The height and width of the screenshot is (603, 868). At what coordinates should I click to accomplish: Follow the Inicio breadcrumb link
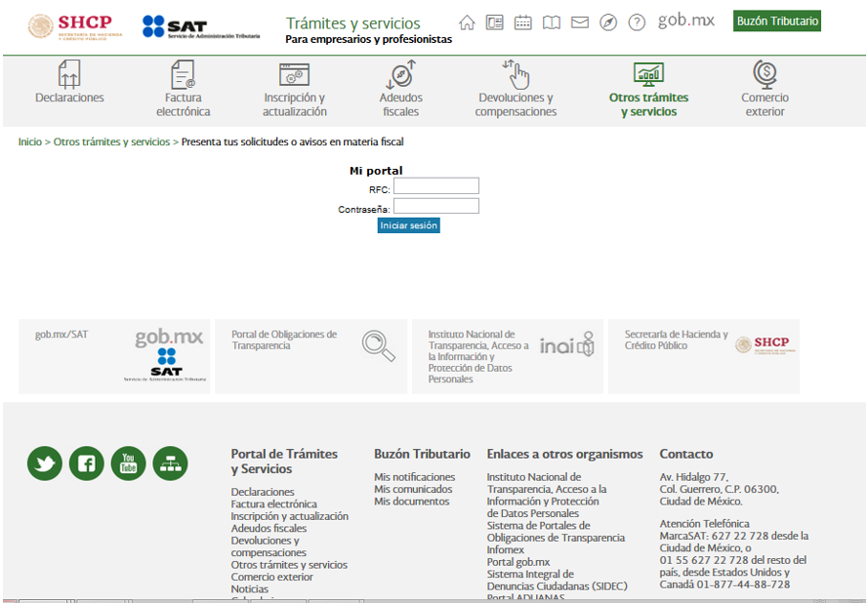point(30,141)
